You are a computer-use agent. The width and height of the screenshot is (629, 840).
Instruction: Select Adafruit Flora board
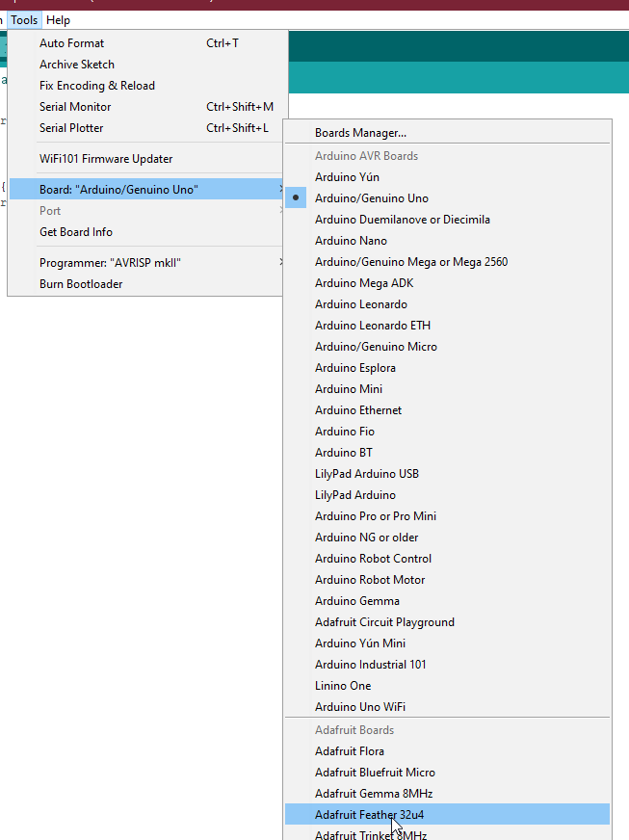click(x=447, y=751)
